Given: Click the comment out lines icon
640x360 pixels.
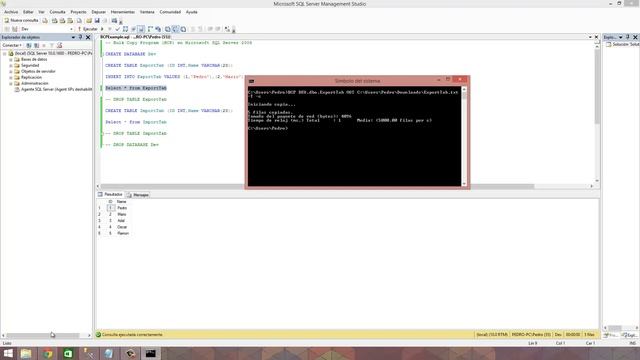Looking at the screenshot, I should (x=193, y=29).
